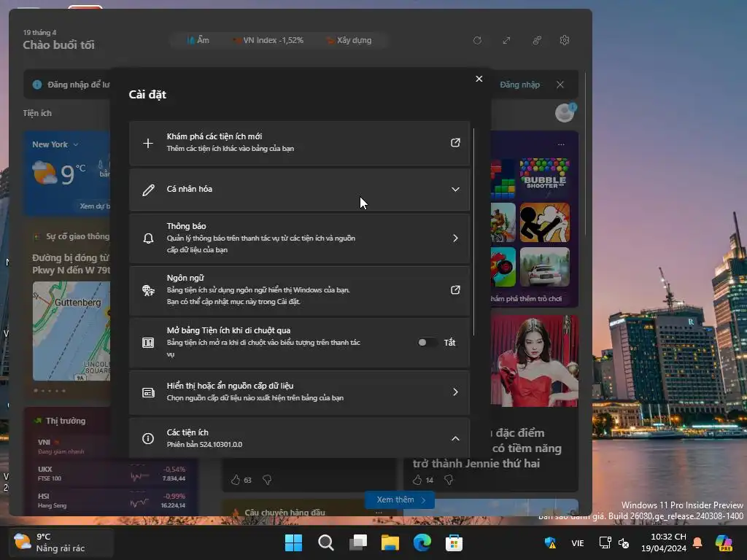Click the language icon beside Ngôn ngữ
Screen dimensions: 747x560
pos(148,290)
